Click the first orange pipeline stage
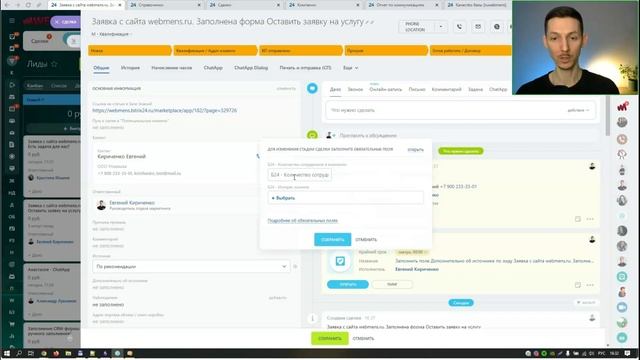This screenshot has height=360, width=640. pos(129,51)
